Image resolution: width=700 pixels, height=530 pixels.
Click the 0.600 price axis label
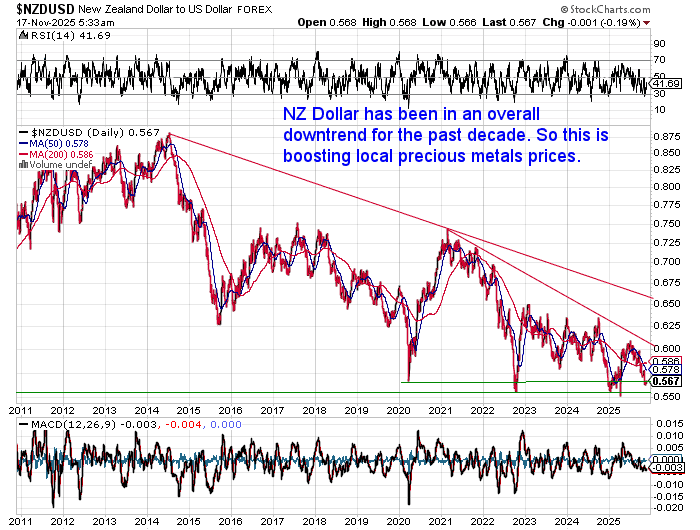click(667, 348)
